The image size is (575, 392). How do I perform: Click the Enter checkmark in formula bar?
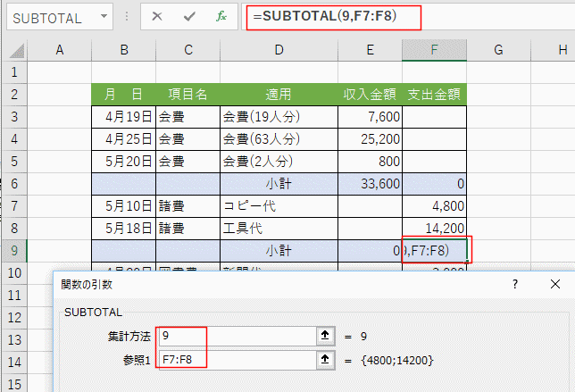click(x=188, y=17)
